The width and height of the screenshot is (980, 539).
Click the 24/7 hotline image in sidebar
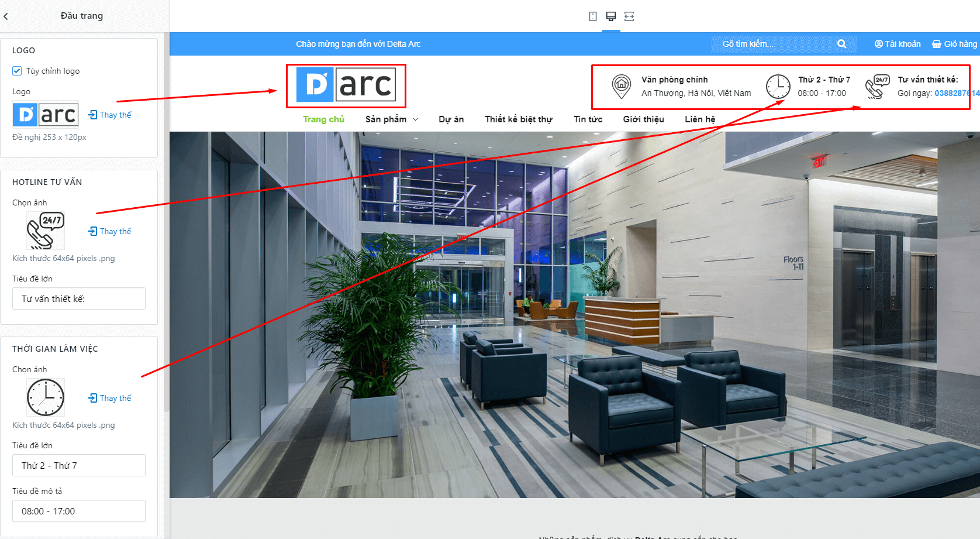coord(46,231)
